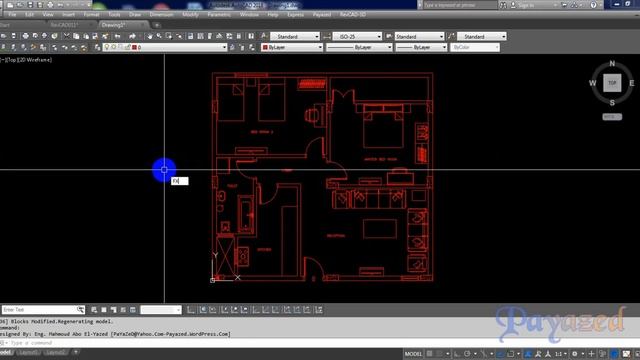The height and width of the screenshot is (360, 640).
Task: Open the ByLayer linetype dropdown
Action: pos(360,47)
